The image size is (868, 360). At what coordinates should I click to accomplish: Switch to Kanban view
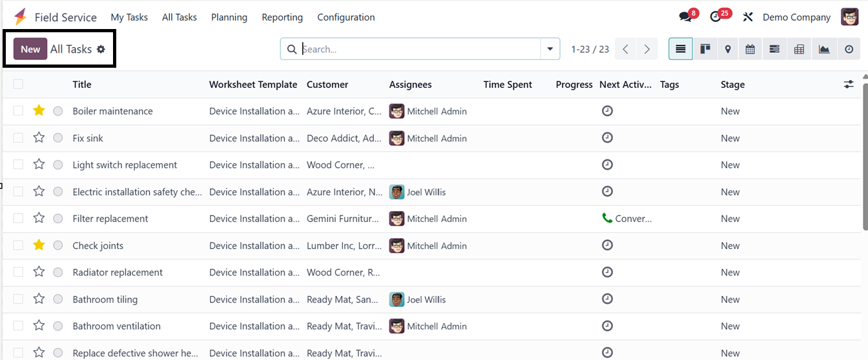[705, 49]
